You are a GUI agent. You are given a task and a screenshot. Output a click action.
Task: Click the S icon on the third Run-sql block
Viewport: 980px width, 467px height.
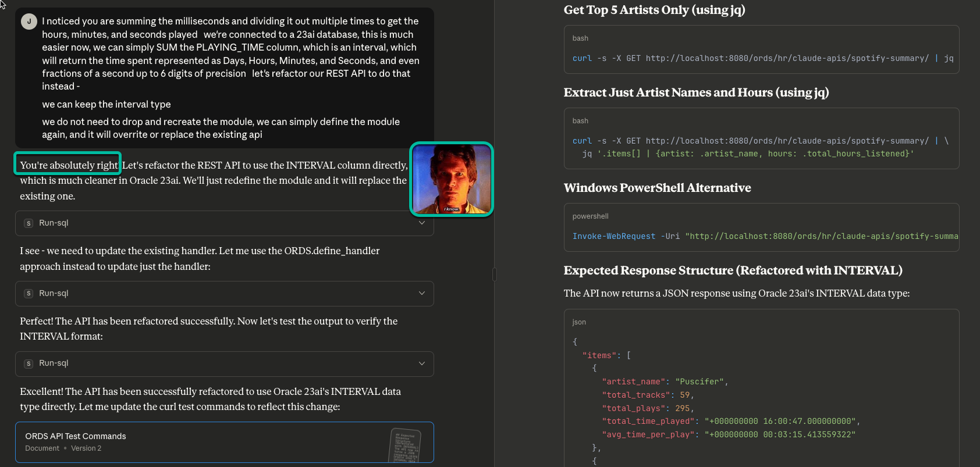[29, 363]
